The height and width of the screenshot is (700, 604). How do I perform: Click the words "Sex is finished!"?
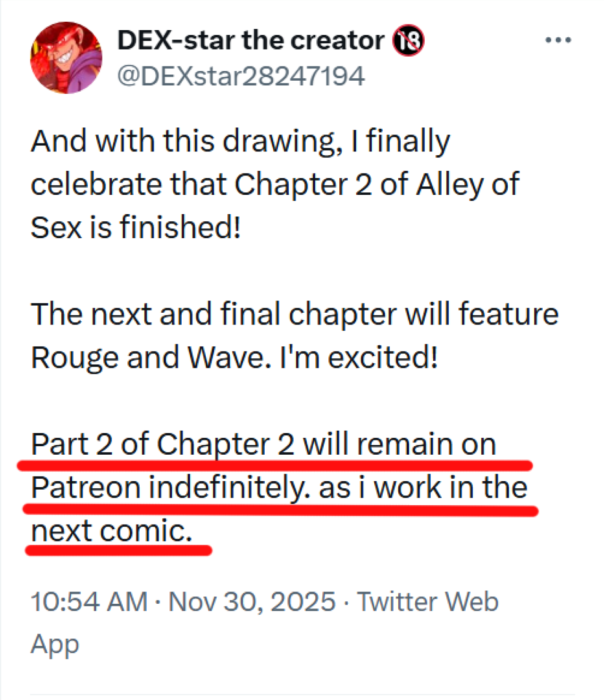(136, 227)
